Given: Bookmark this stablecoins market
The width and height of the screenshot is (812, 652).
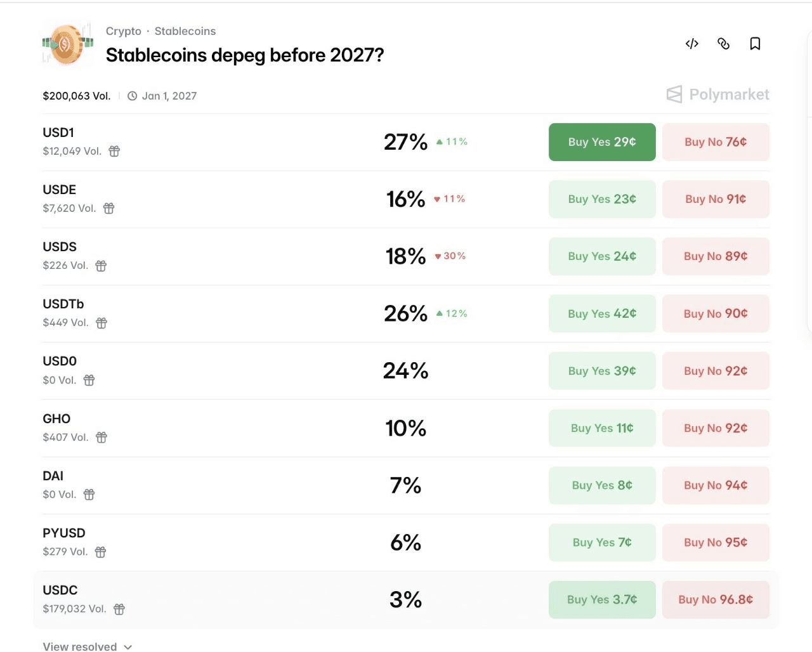Looking at the screenshot, I should pyautogui.click(x=755, y=44).
